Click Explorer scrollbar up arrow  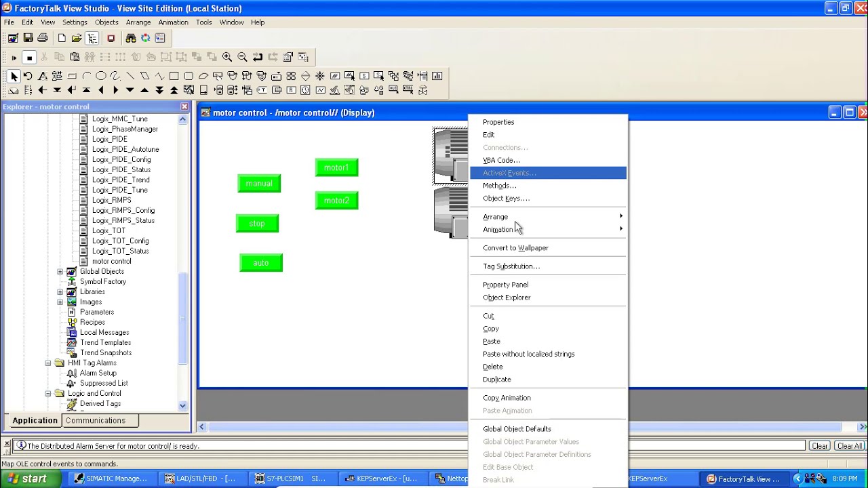pos(182,119)
